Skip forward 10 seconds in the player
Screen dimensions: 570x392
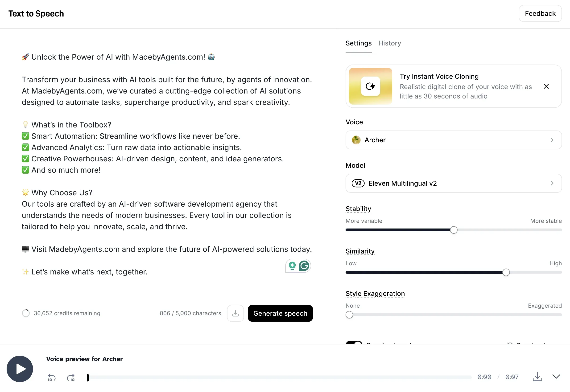(x=71, y=377)
